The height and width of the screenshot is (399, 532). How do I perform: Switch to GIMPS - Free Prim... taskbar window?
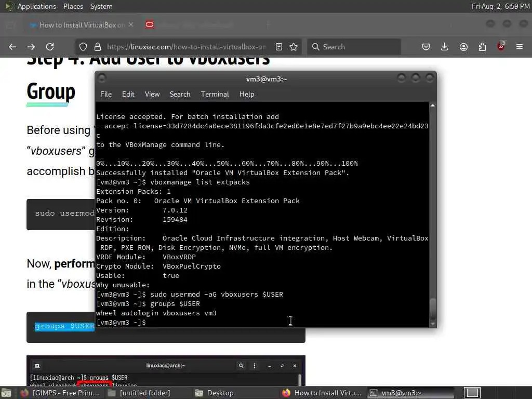(60, 393)
